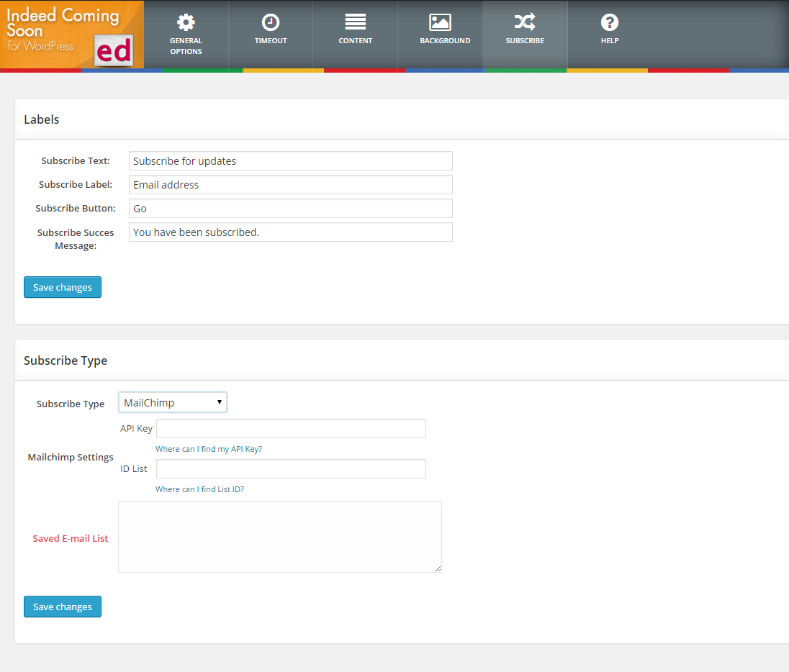This screenshot has width=789, height=672.
Task: Open the Timeout clock icon
Action: pos(271,22)
